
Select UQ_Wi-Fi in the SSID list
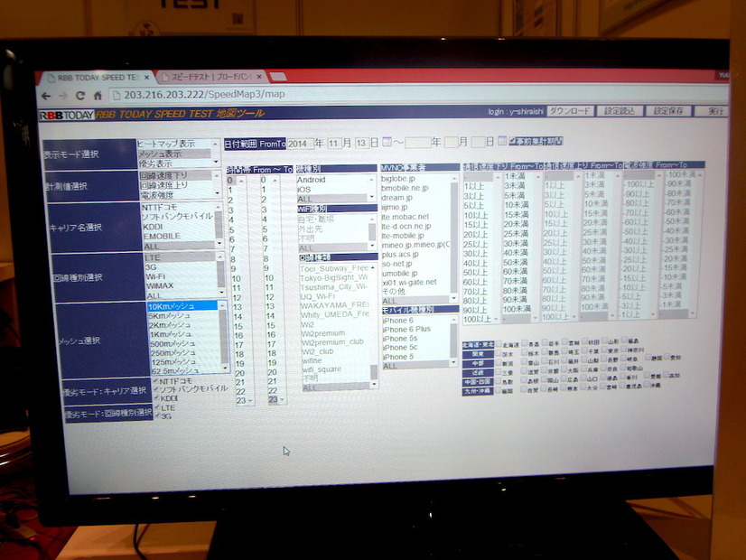point(317,296)
